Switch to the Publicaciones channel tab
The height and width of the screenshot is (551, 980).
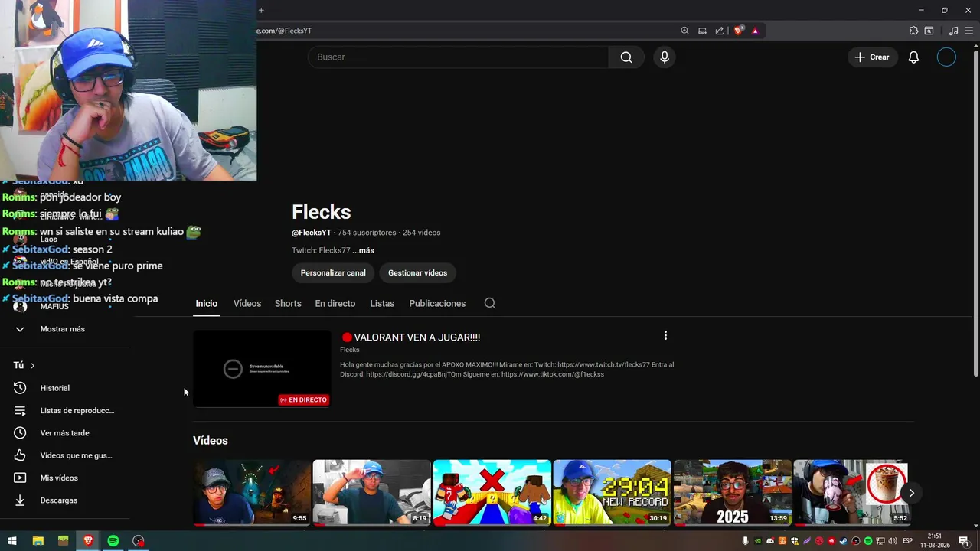point(437,304)
